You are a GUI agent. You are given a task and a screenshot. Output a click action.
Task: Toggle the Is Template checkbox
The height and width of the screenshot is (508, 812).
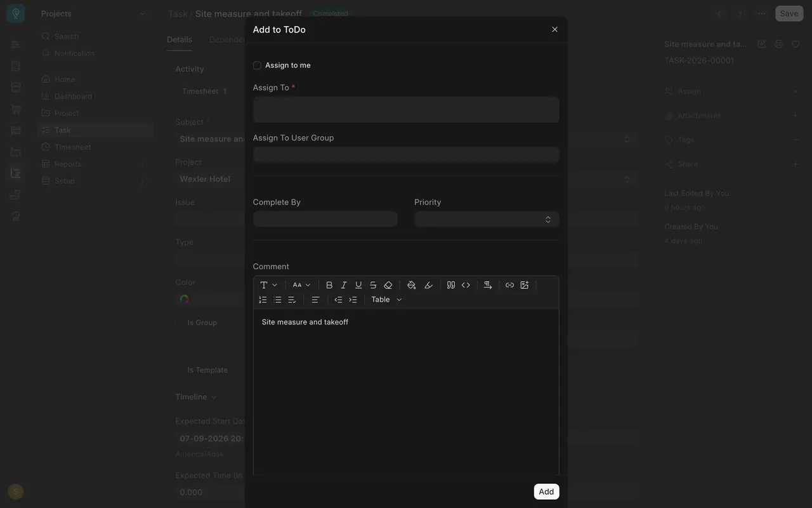180,370
